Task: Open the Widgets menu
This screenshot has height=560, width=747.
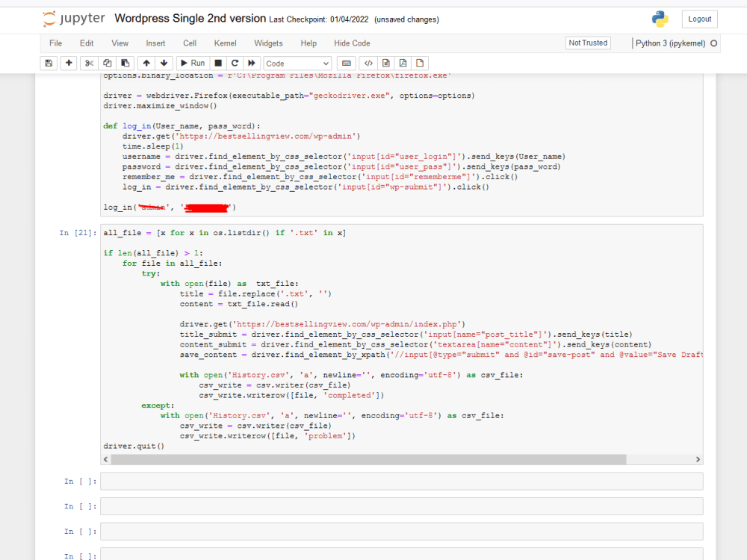Action: pyautogui.click(x=268, y=43)
